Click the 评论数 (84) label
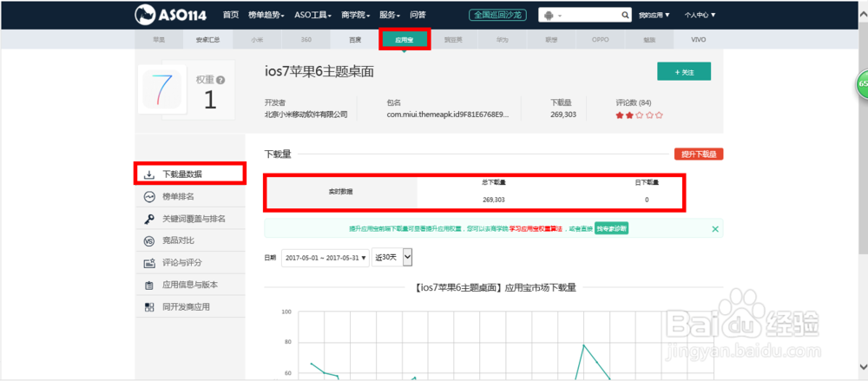Image resolution: width=868 pixels, height=381 pixels. (634, 102)
